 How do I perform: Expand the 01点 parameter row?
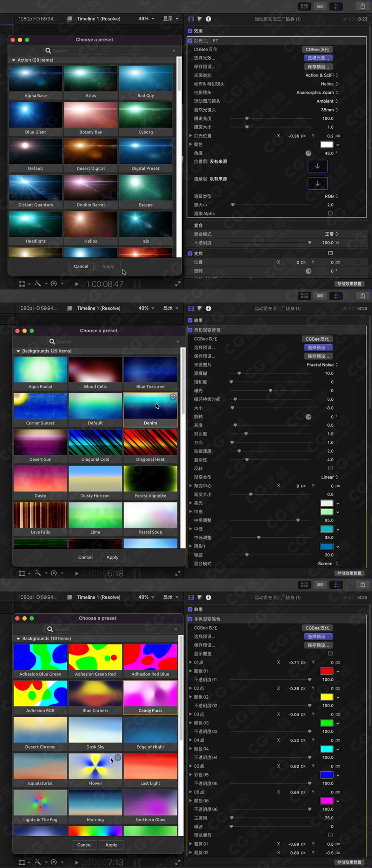pos(190,662)
